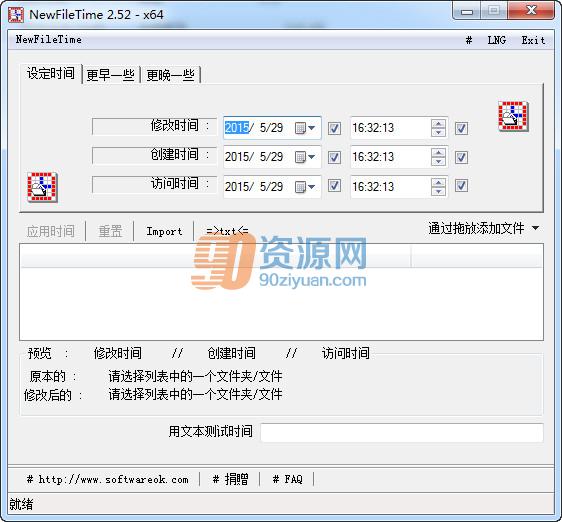The width and height of the screenshot is (562, 522).
Task: Switch to the 更早一些 tab
Action: (x=110, y=75)
